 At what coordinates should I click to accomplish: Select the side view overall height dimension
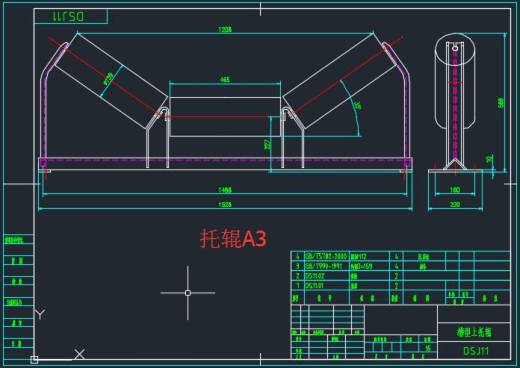pyautogui.click(x=501, y=102)
